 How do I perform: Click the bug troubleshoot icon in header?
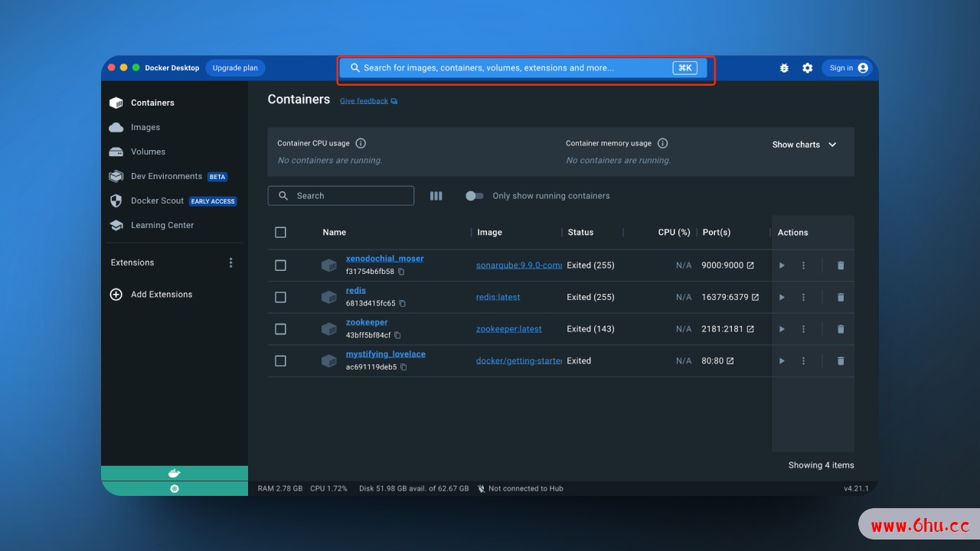(784, 68)
